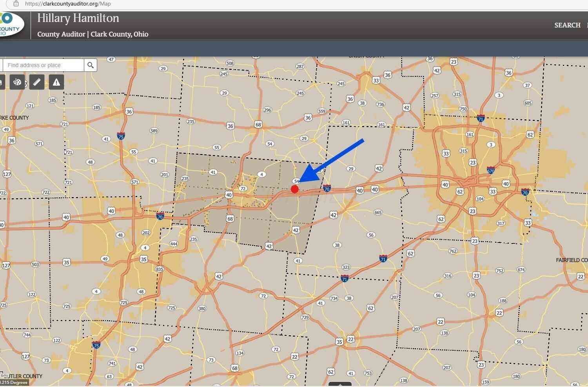
Task: Click the route 665 marker
Action: tap(378, 212)
